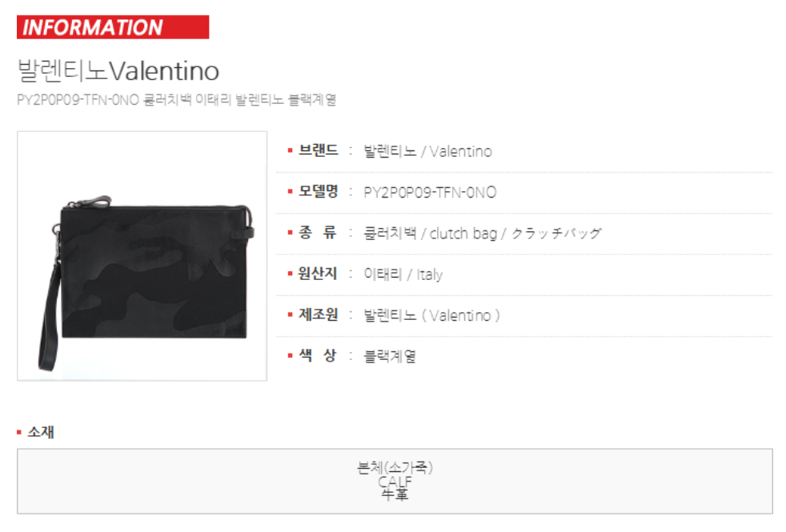Click the brand value 발렌티노 / Valentino
This screenshot has width=786, height=532.
click(427, 151)
